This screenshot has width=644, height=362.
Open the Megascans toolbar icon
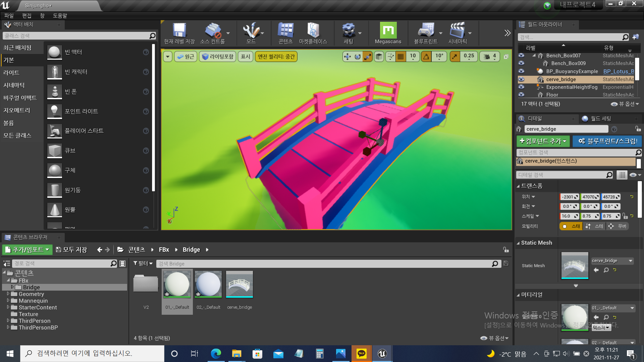tap(388, 31)
